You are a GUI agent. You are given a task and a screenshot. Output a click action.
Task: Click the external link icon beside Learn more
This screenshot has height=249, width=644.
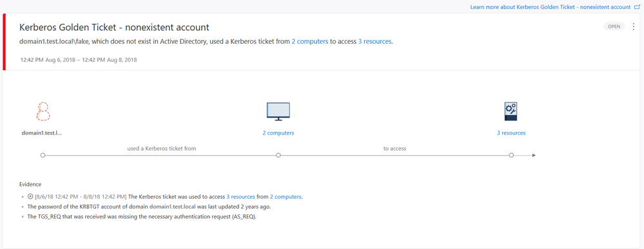click(x=638, y=6)
